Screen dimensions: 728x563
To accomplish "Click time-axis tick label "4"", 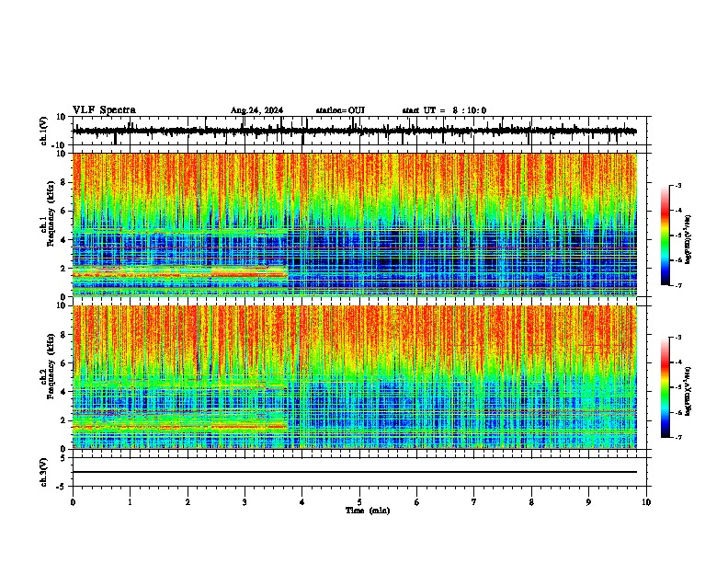I will 302,502.
